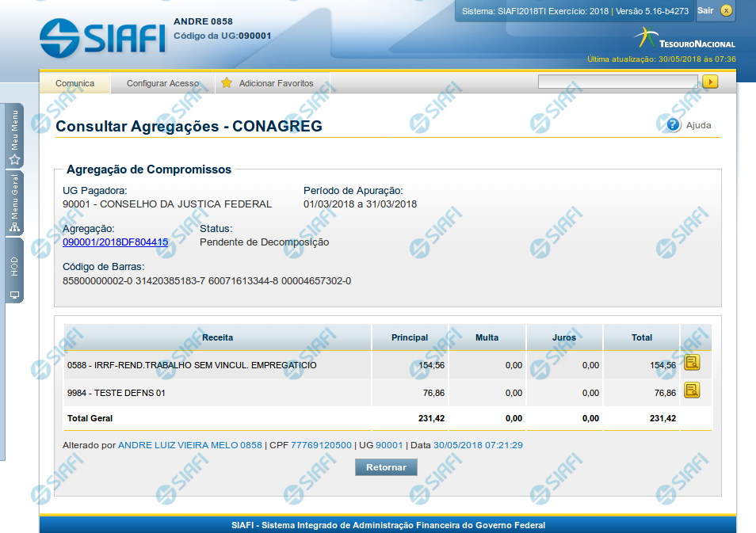This screenshot has width=756, height=533.
Task: Click the Total column header
Action: click(x=641, y=337)
